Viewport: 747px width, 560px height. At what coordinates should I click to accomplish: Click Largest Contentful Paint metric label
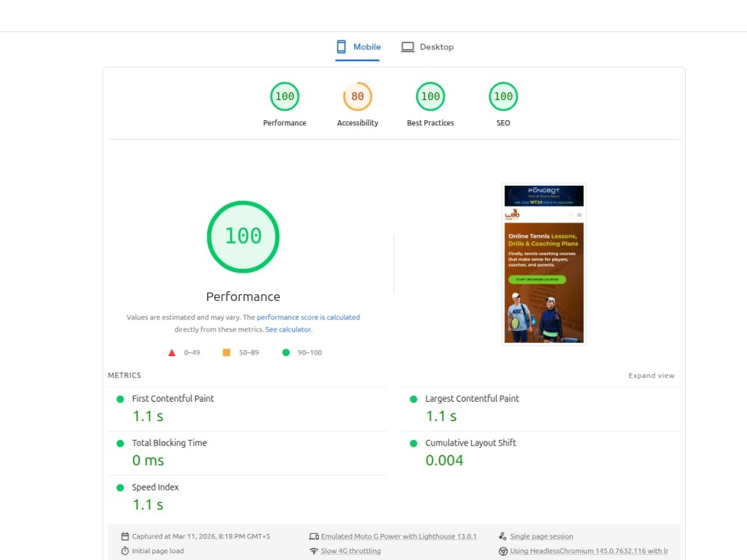(x=472, y=399)
